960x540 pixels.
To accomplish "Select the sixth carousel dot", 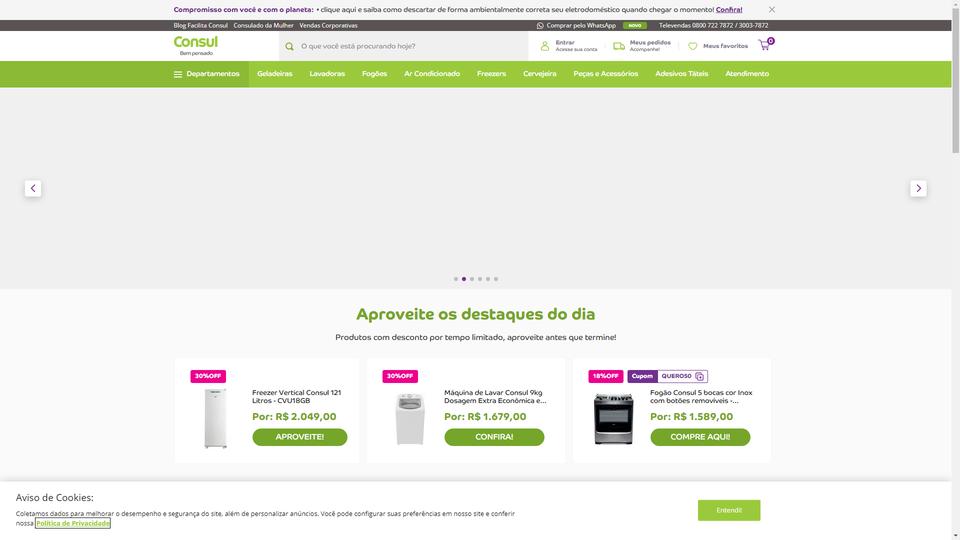I will pos(496,279).
